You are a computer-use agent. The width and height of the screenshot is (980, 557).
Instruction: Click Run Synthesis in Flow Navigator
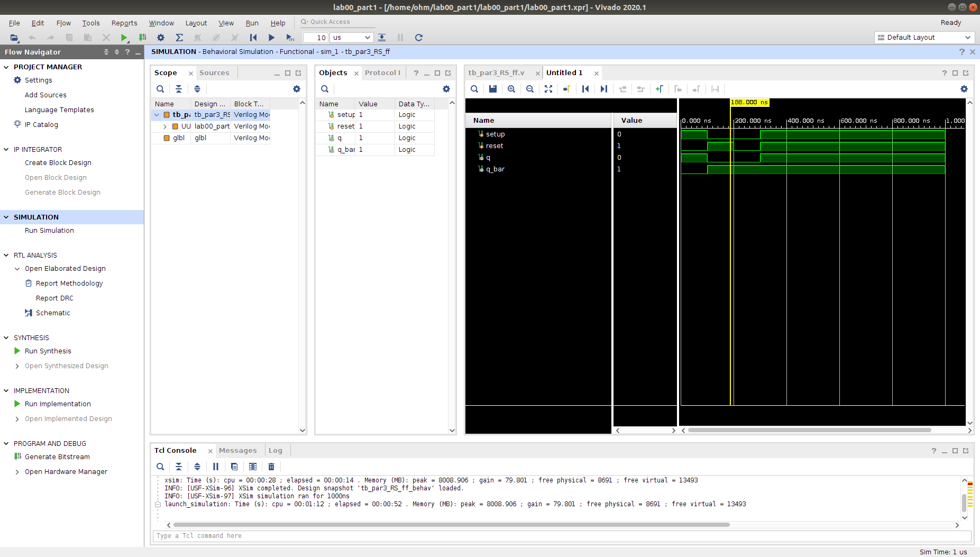(x=48, y=351)
